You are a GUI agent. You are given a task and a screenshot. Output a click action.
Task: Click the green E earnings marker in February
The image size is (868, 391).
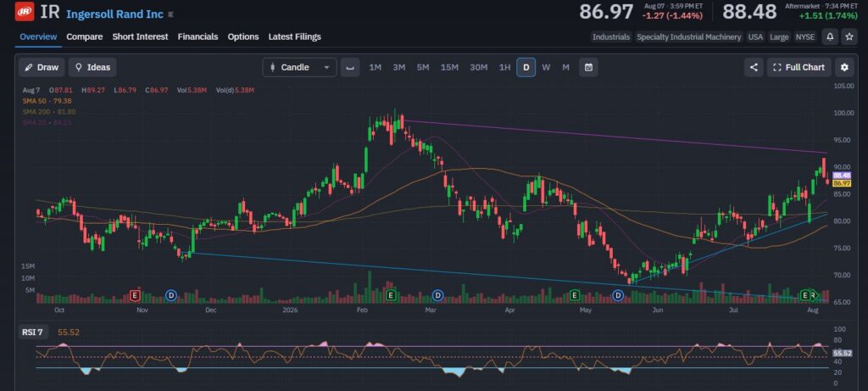pos(390,296)
